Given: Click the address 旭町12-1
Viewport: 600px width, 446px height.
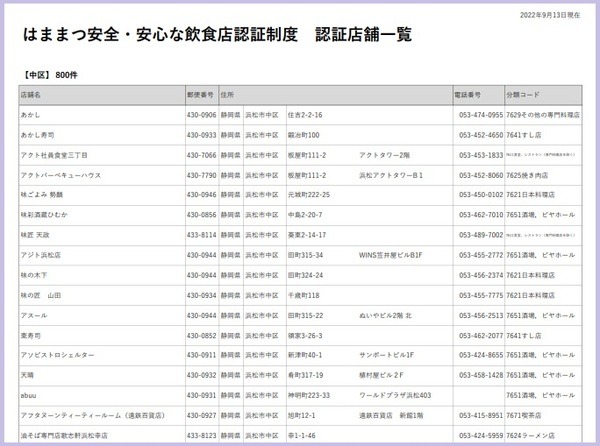Looking at the screenshot, I should click(x=302, y=415).
